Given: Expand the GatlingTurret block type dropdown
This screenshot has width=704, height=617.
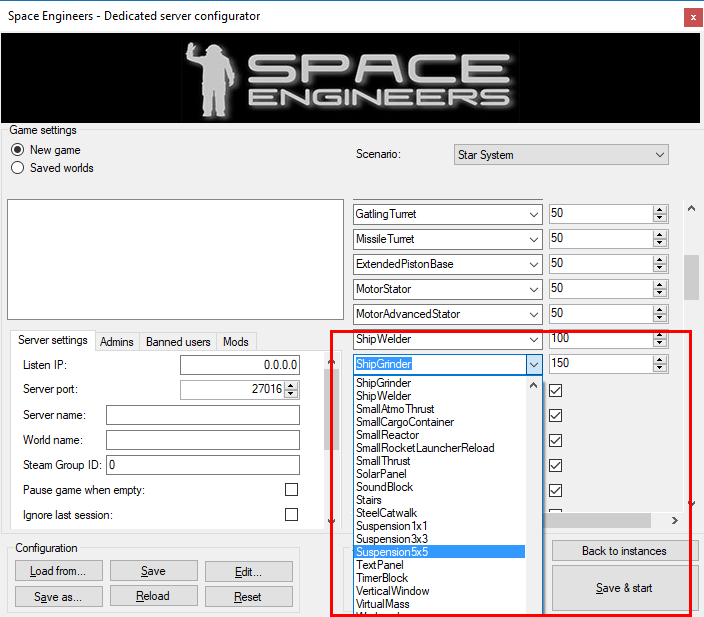Looking at the screenshot, I should point(533,214).
